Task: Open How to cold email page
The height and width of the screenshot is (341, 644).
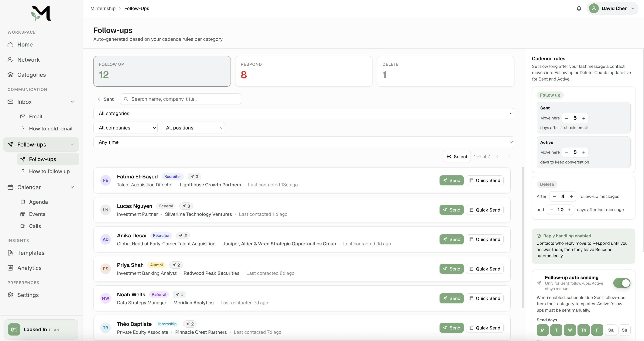Action: 51,129
